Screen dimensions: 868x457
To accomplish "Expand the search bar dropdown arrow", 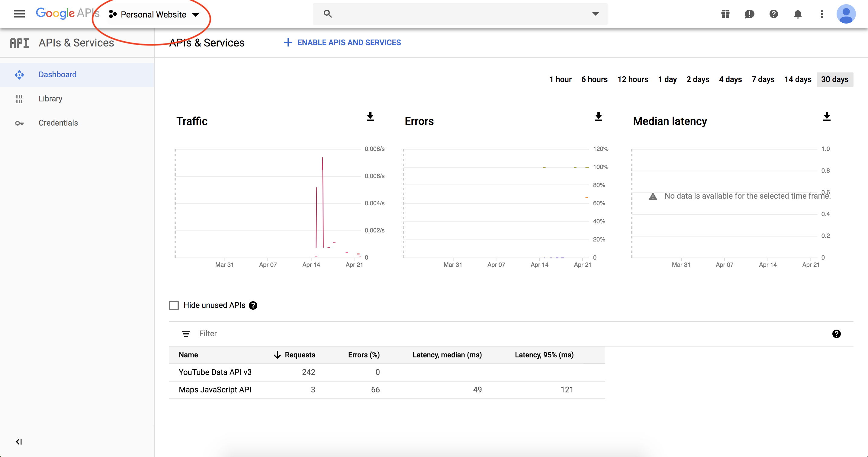I will [595, 14].
